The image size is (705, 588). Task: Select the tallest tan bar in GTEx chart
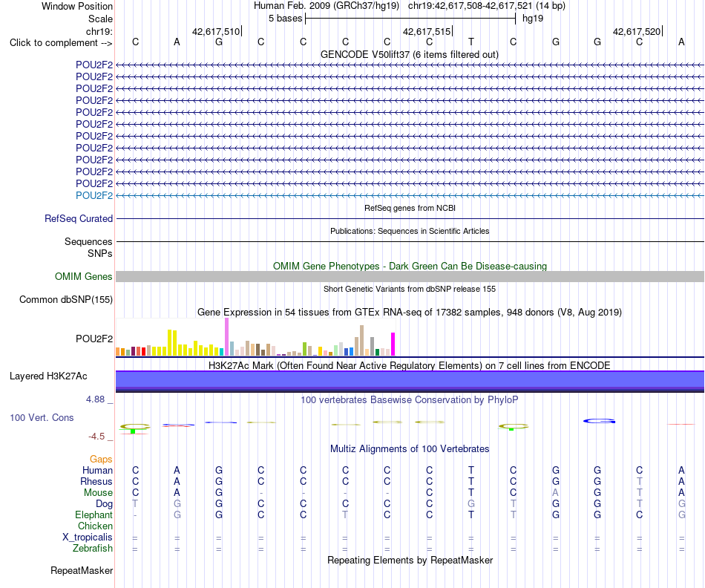(x=361, y=341)
